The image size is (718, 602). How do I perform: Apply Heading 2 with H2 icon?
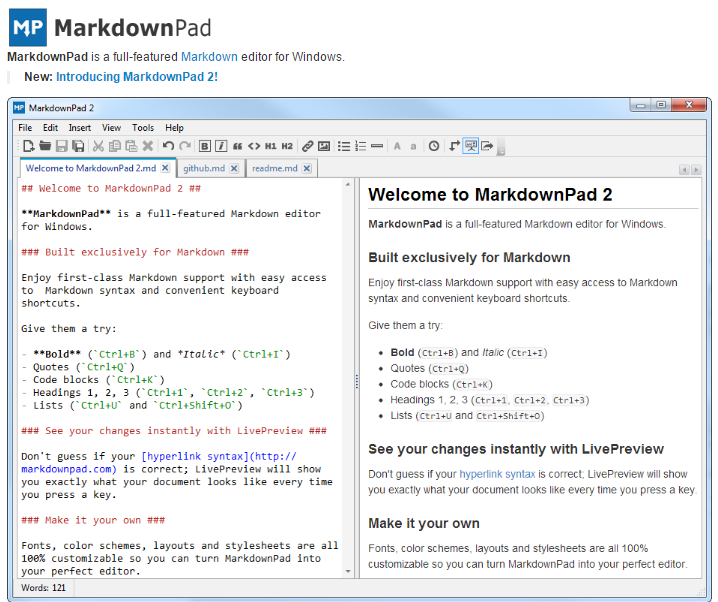tap(287, 146)
